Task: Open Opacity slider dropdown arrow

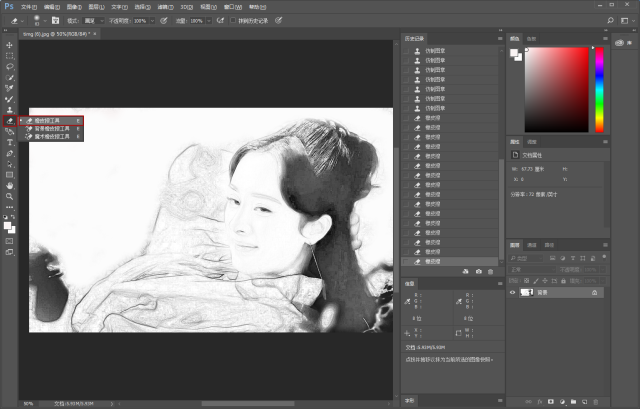Action: (x=152, y=20)
